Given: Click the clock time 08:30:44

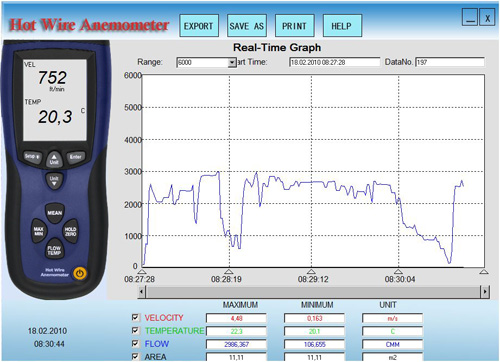Looking at the screenshot, I should pyautogui.click(x=49, y=344).
